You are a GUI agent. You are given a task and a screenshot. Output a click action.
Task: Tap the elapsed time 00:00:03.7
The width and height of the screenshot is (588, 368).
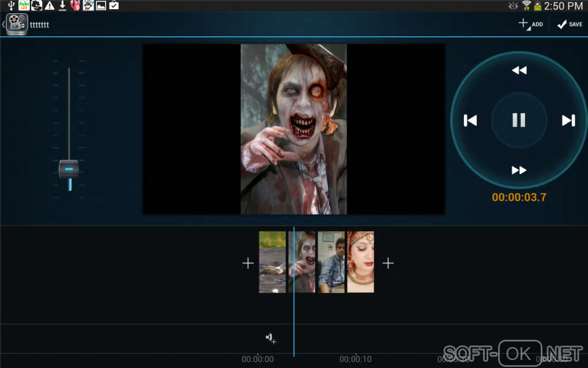(519, 197)
